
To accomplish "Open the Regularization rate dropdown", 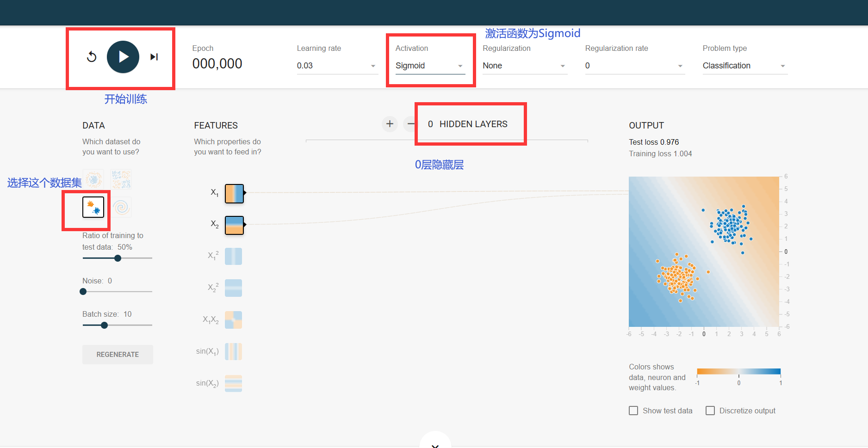I will coord(634,66).
